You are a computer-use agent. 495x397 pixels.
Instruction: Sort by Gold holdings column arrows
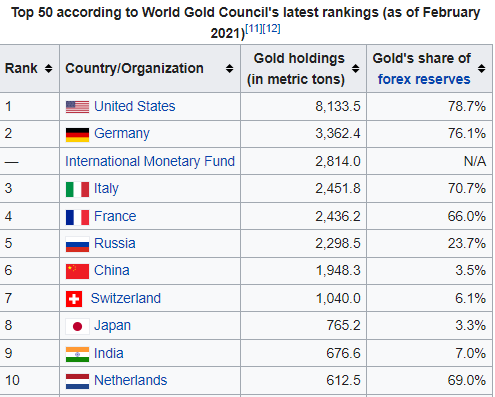[x=356, y=68]
